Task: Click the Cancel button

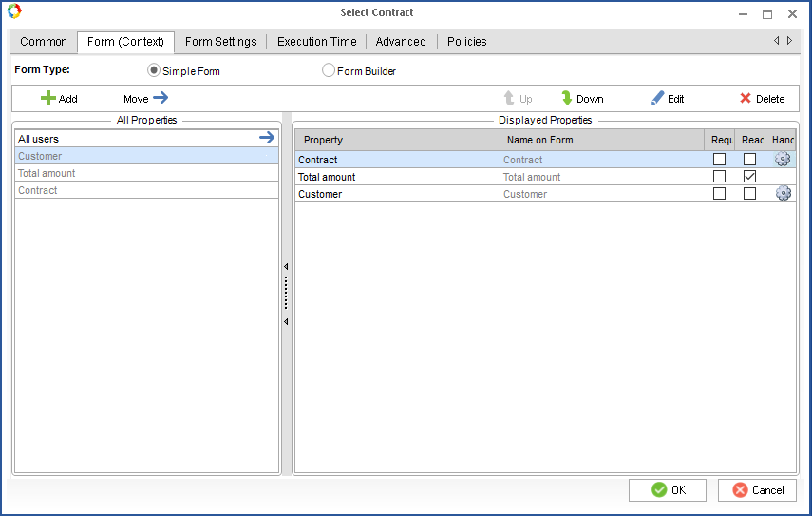Action: click(x=757, y=490)
